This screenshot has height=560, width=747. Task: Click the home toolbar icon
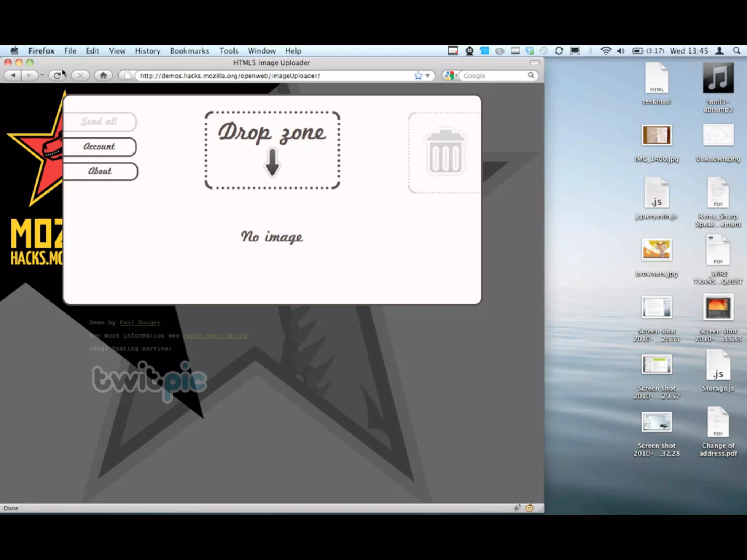(x=103, y=75)
